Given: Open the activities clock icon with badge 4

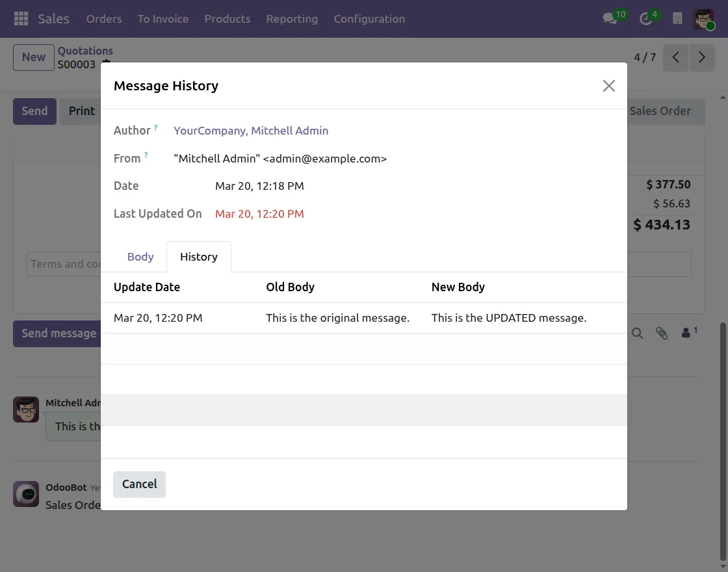Looking at the screenshot, I should [x=646, y=19].
